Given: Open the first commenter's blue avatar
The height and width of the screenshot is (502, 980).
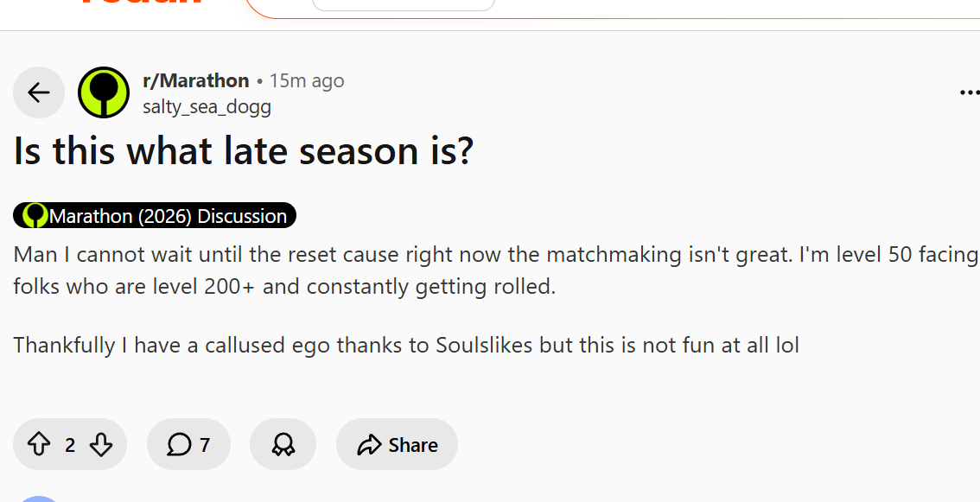Looking at the screenshot, I should coord(39,499).
